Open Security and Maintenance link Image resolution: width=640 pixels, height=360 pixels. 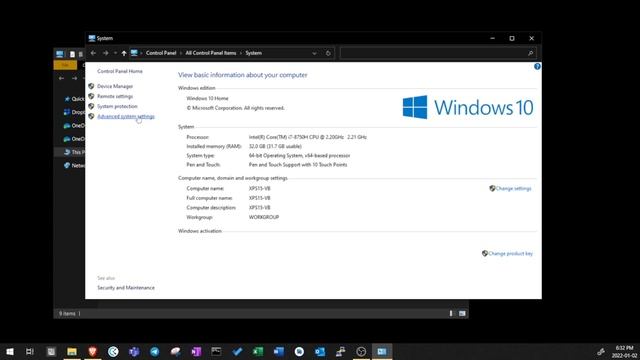[126, 288]
